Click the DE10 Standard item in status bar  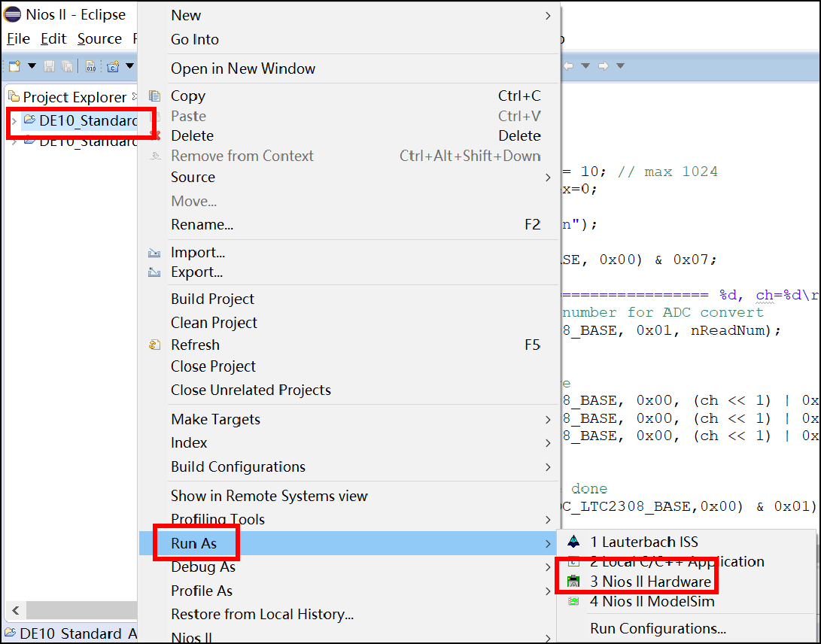[71, 633]
